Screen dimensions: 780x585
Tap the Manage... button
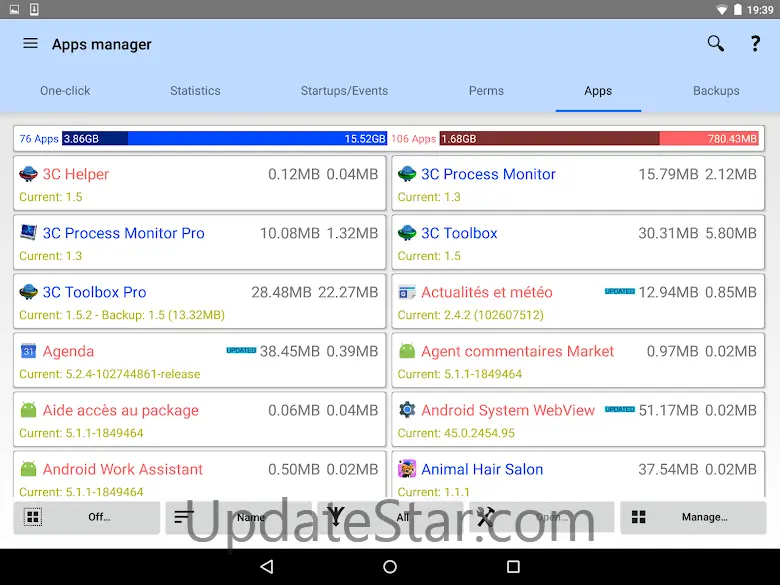pos(693,517)
